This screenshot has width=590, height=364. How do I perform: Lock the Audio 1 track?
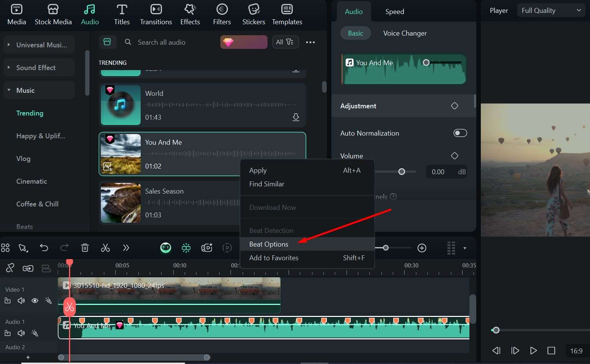click(x=8, y=333)
